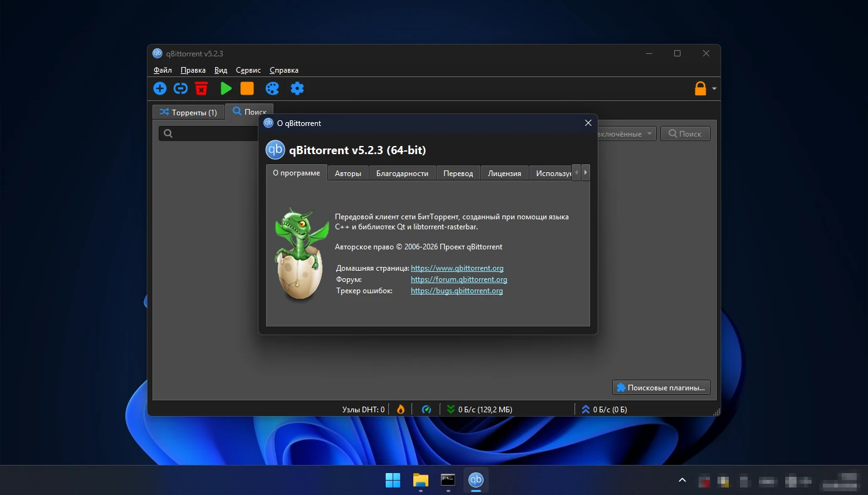This screenshot has height=495, width=868.
Task: Select the Поиск tab in main window
Action: click(x=249, y=112)
